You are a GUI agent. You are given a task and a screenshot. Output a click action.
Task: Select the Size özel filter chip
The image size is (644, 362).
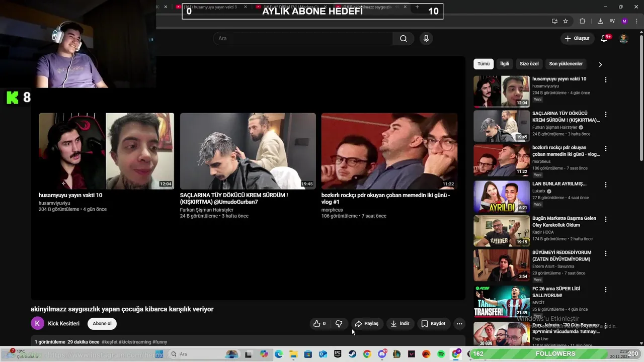(x=529, y=64)
